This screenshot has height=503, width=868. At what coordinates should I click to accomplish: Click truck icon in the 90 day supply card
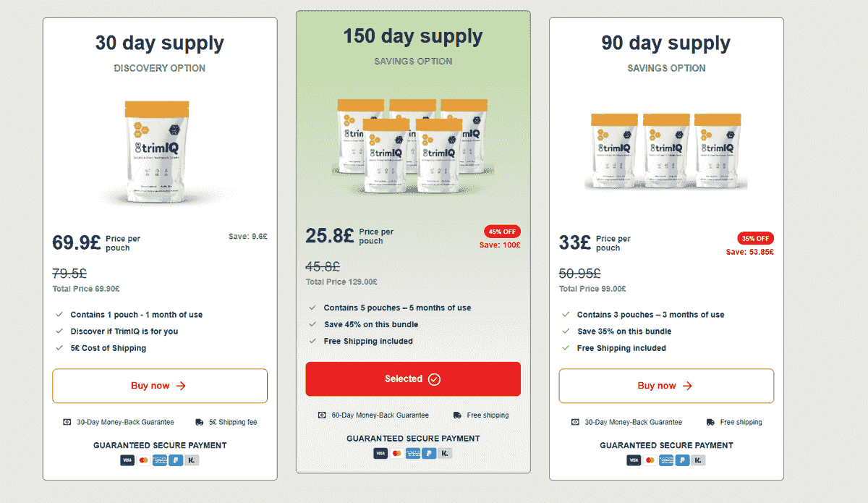click(710, 422)
